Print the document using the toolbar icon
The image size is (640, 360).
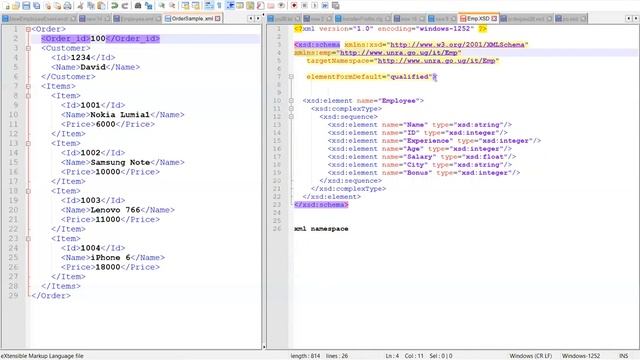tap(68, 6)
